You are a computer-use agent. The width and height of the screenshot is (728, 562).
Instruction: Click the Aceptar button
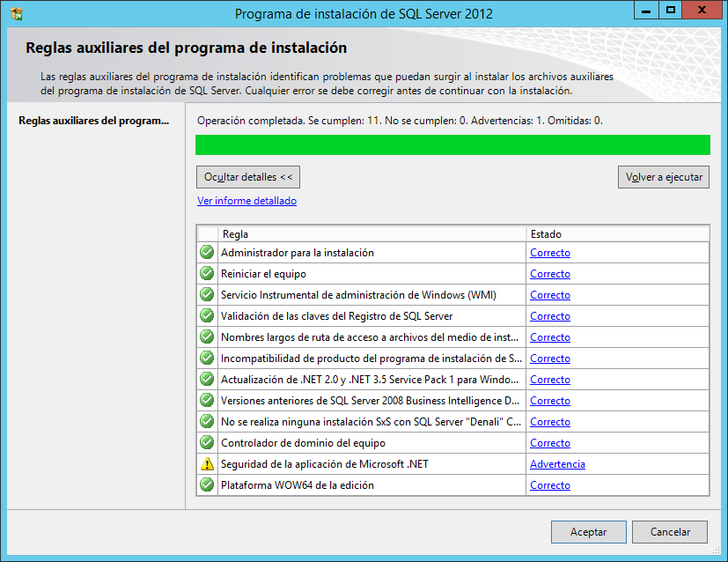coord(588,531)
